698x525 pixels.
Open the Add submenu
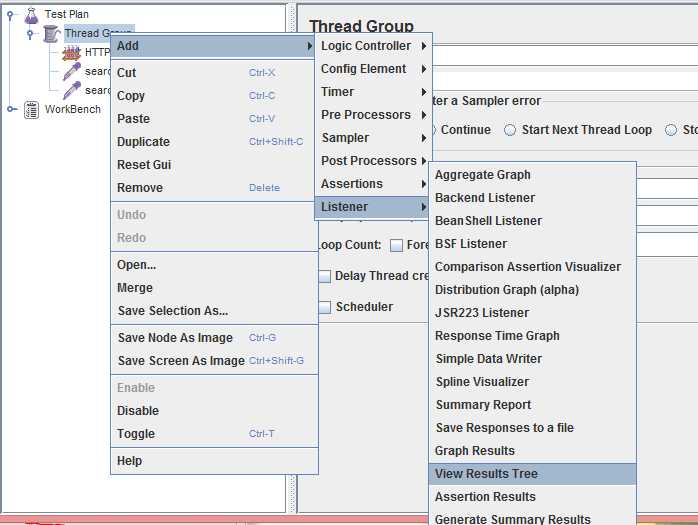click(x=213, y=46)
